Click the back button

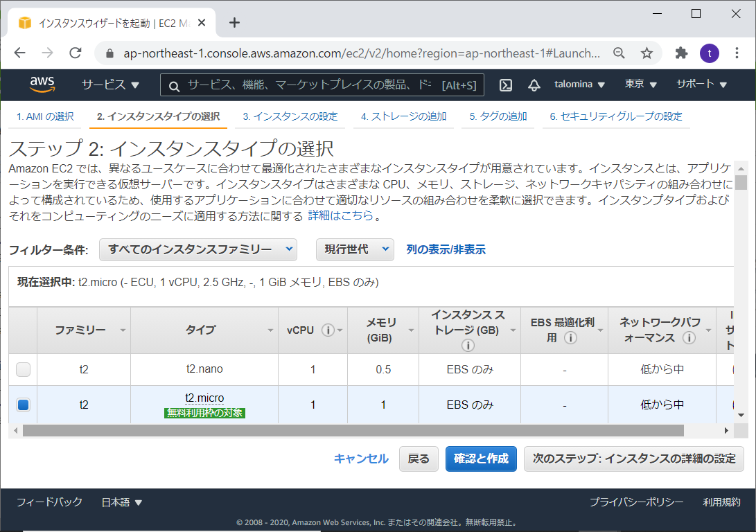coord(419,459)
